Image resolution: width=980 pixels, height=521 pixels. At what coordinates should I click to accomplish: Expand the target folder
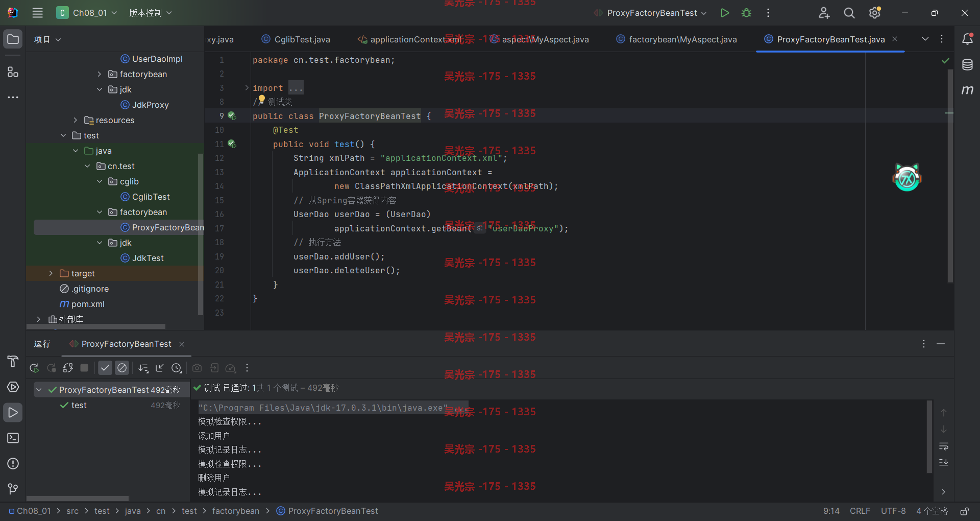tap(51, 273)
